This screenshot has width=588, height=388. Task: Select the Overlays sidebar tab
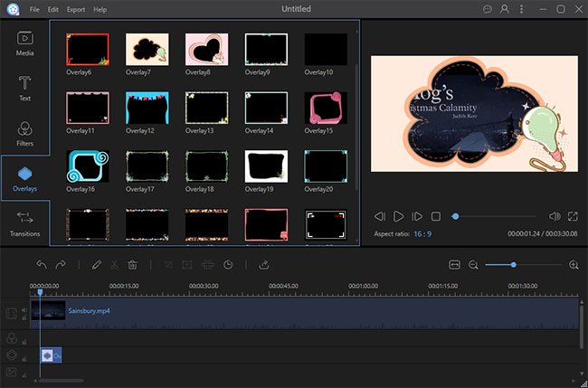tap(24, 179)
